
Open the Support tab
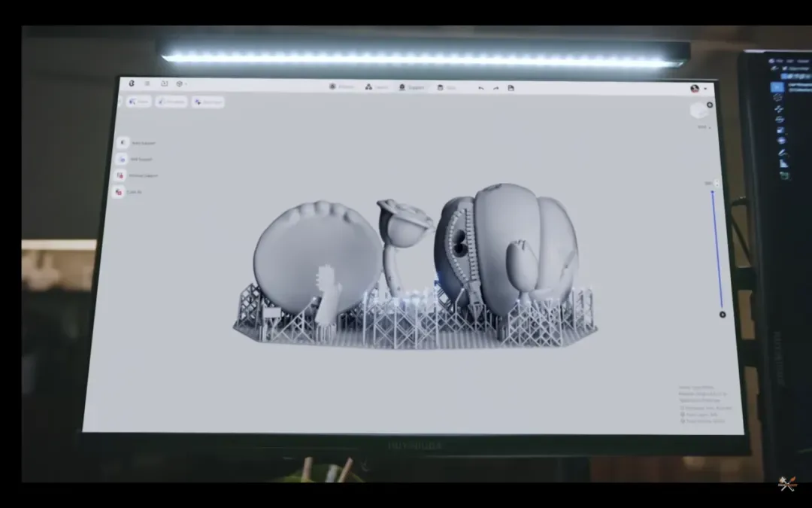411,87
